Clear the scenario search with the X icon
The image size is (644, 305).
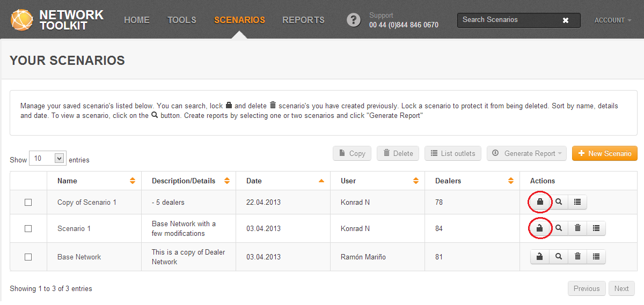(565, 20)
